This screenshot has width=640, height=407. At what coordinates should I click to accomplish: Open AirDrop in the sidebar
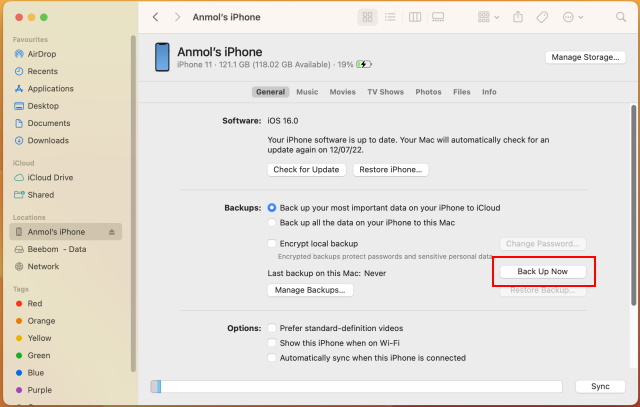click(x=43, y=56)
